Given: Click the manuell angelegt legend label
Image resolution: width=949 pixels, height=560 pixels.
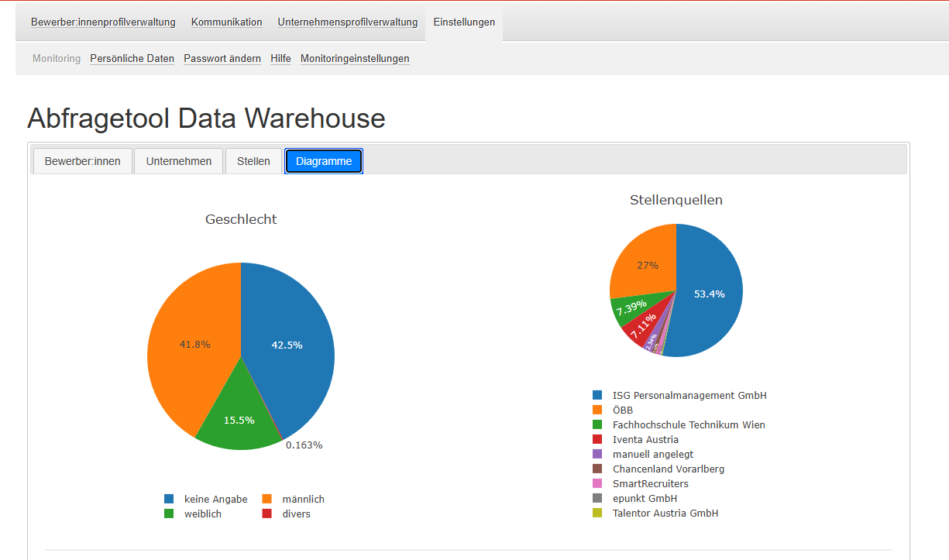Looking at the screenshot, I should click(653, 454).
